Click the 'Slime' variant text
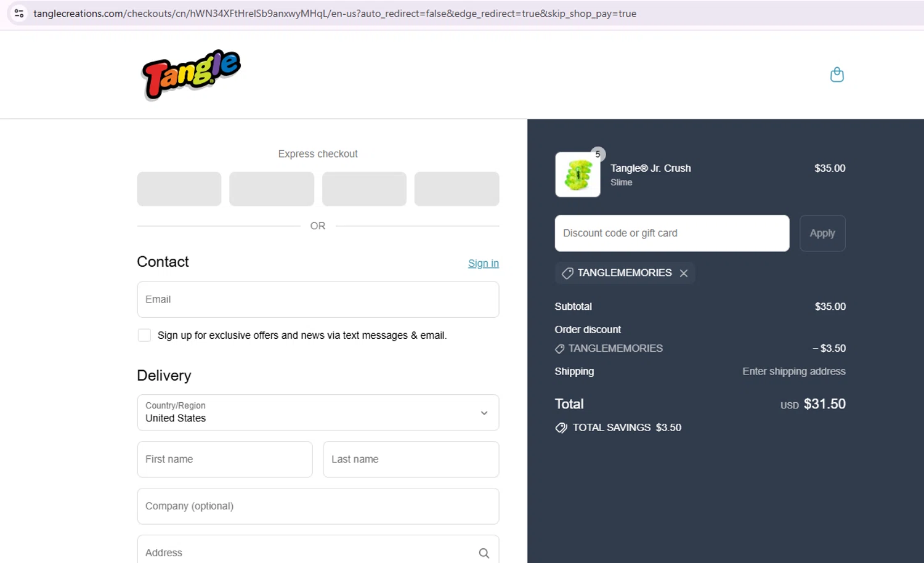924x563 pixels. pos(621,182)
